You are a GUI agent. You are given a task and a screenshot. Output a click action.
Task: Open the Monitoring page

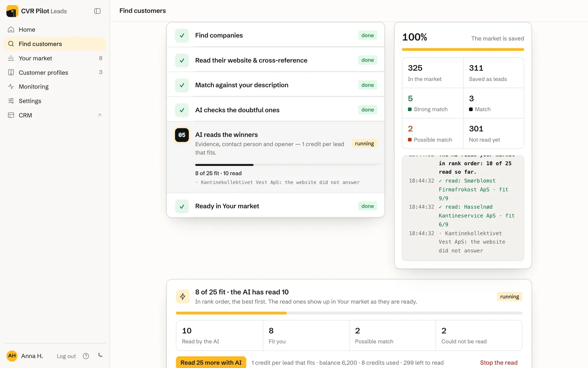click(x=55, y=86)
